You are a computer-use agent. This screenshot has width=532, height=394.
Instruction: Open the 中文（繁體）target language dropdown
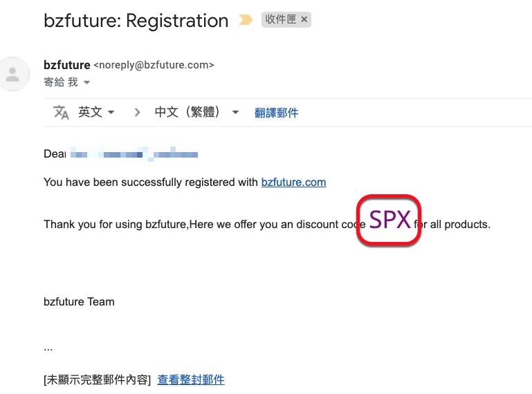click(196, 113)
